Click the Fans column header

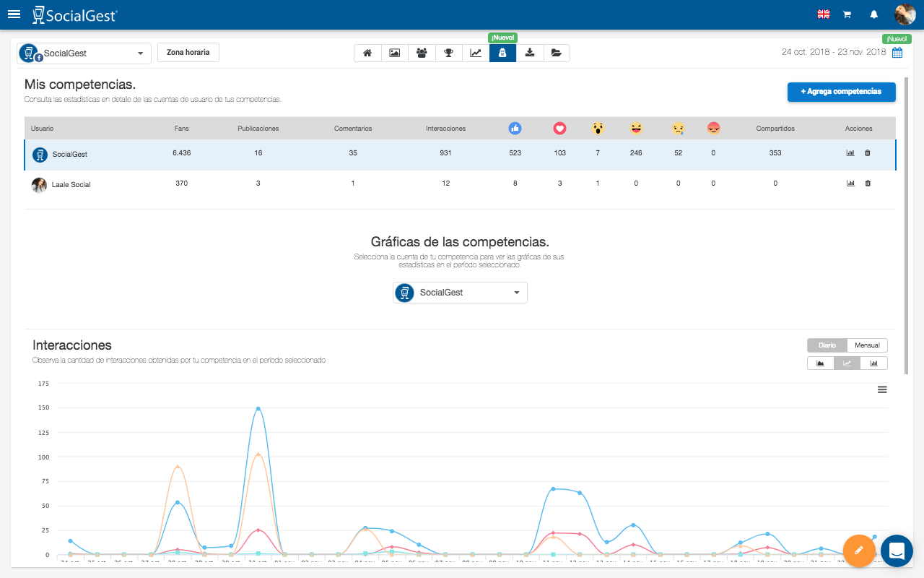181,129
